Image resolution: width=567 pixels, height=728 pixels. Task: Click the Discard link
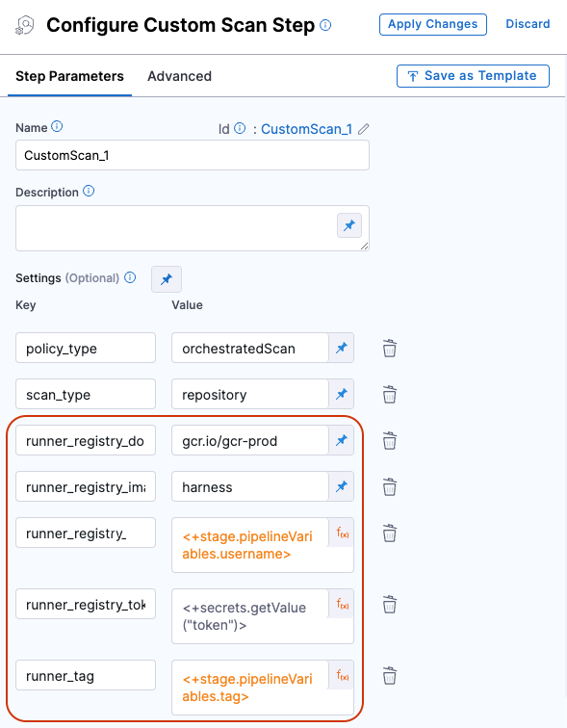click(x=528, y=24)
